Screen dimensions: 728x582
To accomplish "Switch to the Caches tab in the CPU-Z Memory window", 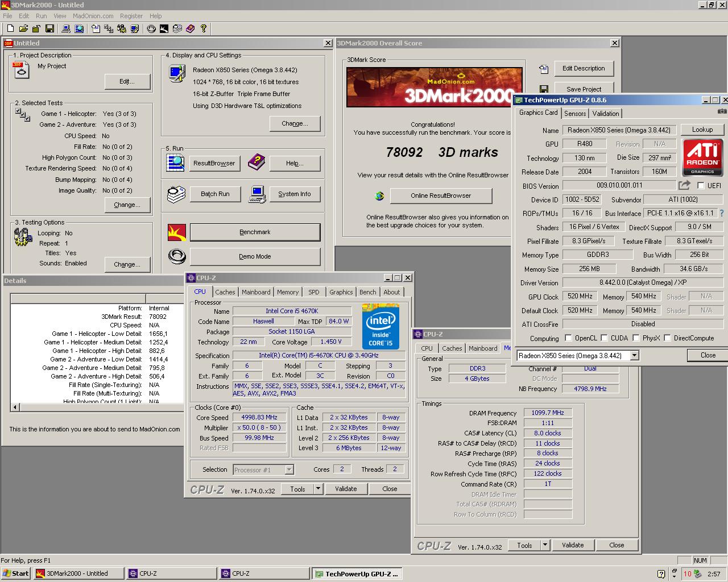I will pyautogui.click(x=452, y=348).
